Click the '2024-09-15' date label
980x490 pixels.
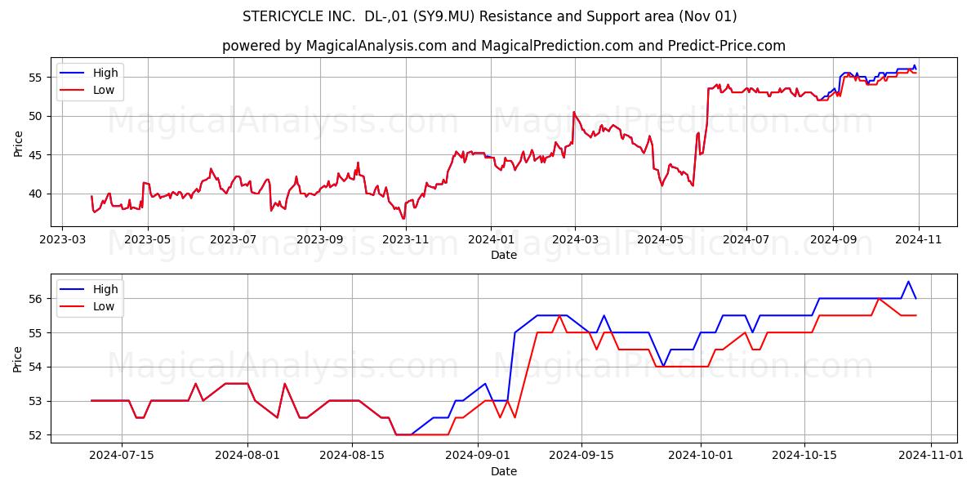tap(582, 457)
